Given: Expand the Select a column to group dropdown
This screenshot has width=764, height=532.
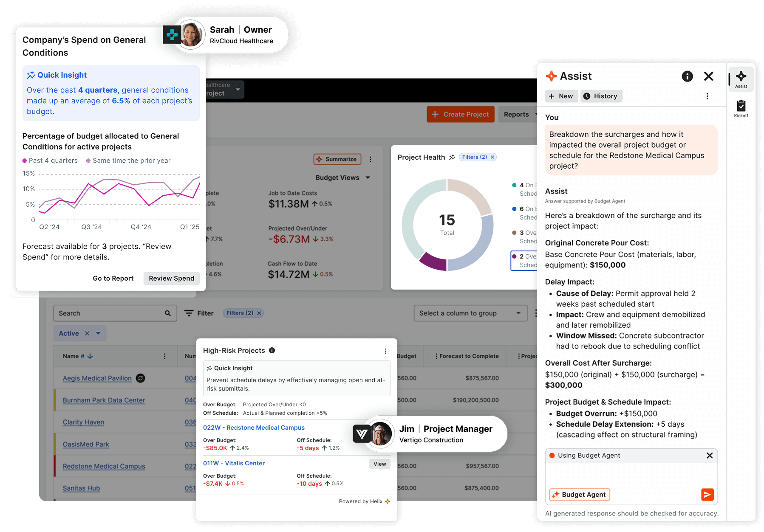Looking at the screenshot, I should (470, 313).
